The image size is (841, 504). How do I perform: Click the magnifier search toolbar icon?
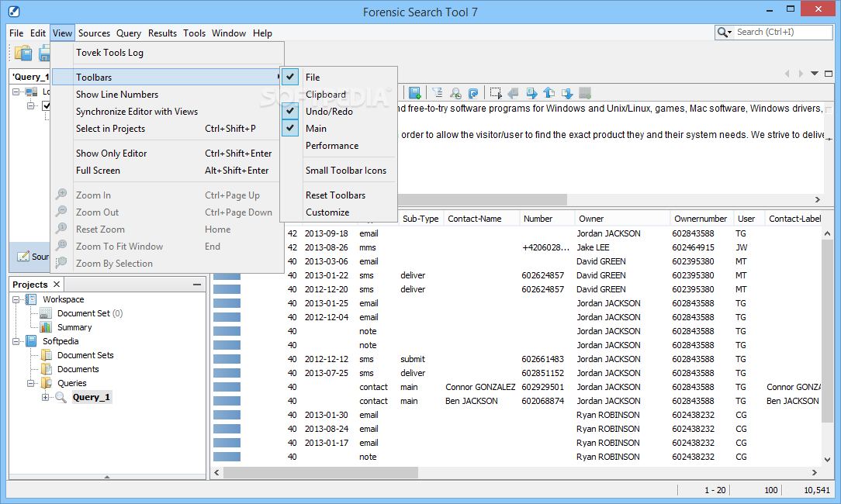(455, 93)
